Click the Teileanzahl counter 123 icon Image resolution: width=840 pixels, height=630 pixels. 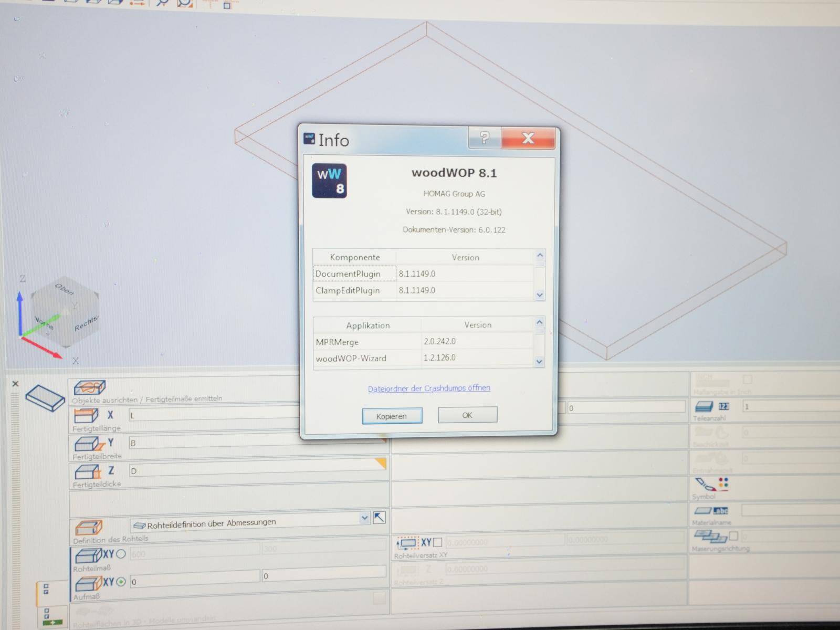[x=724, y=406]
